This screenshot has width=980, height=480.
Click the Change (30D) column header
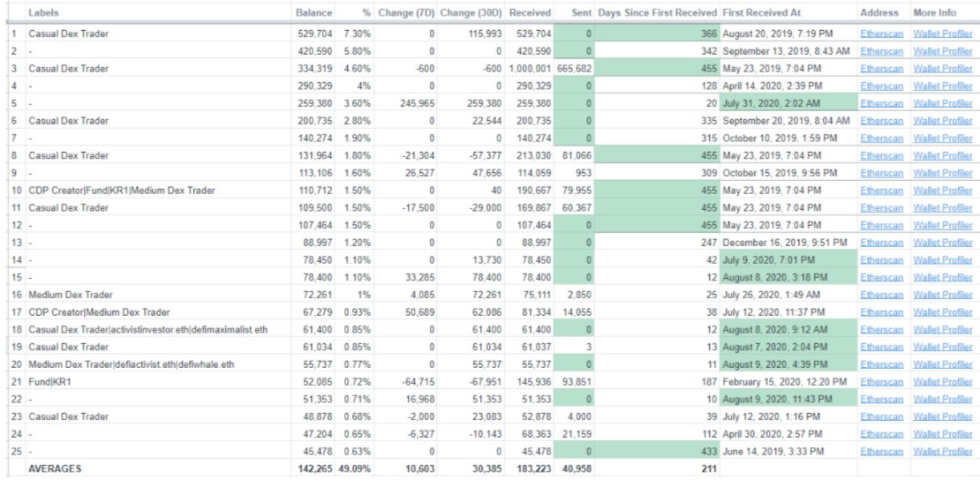(x=470, y=13)
